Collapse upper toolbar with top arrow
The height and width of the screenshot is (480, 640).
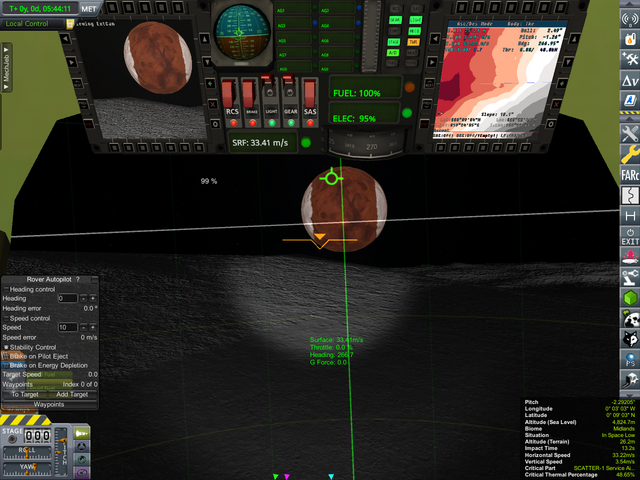(630, 4)
